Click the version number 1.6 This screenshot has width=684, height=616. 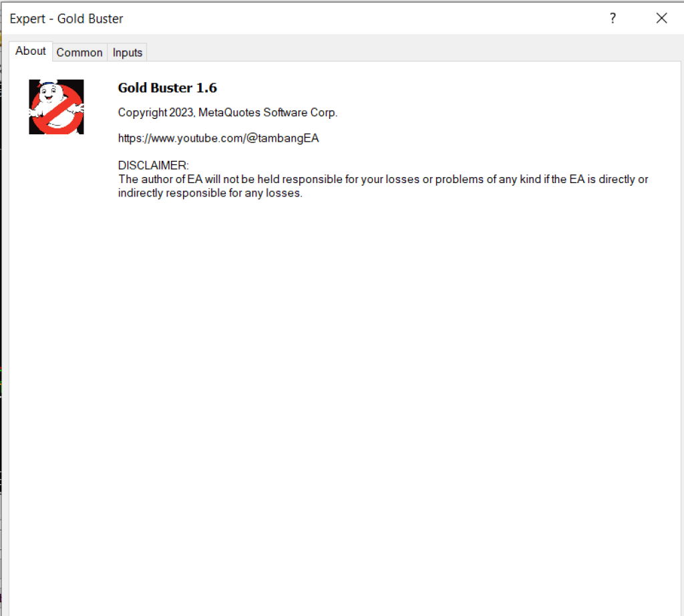tap(207, 88)
